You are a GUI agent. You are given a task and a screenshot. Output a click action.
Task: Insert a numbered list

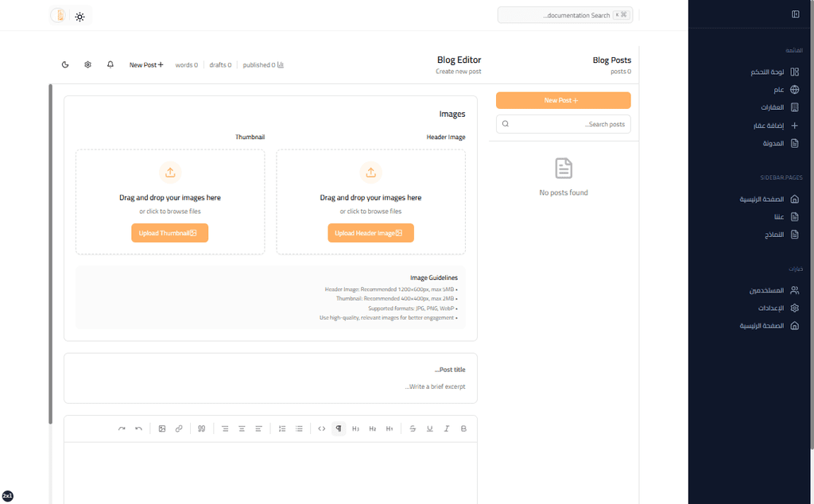tap(282, 428)
